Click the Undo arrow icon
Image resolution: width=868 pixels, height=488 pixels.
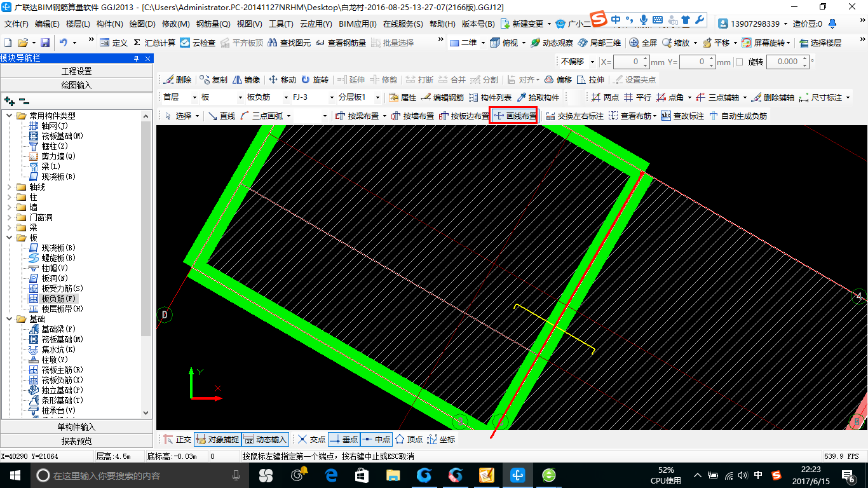[64, 43]
